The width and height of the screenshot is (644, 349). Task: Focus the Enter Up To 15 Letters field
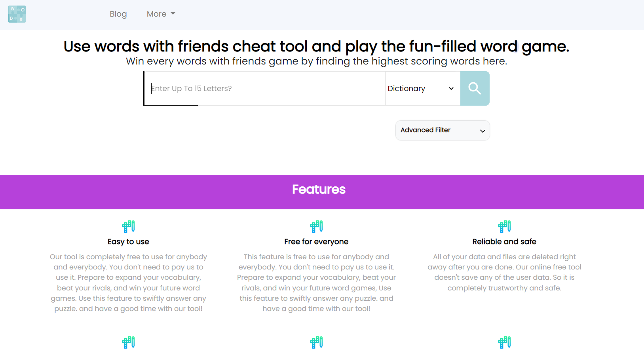point(264,89)
